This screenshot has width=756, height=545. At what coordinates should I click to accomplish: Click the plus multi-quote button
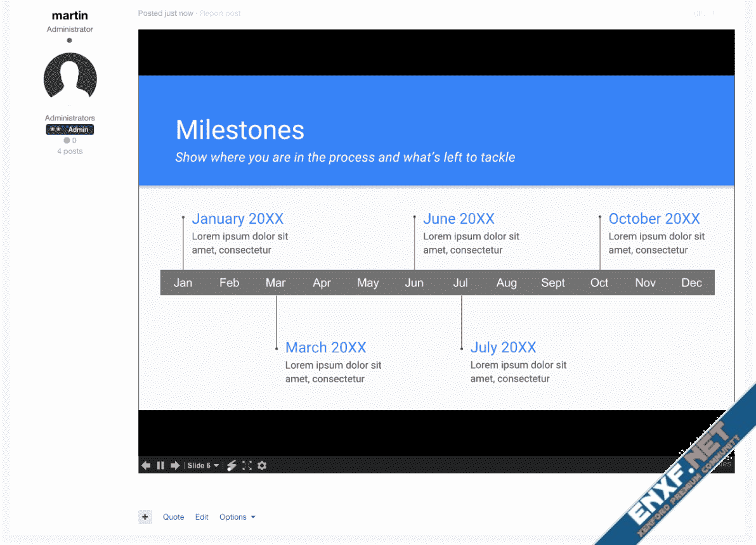pos(145,517)
